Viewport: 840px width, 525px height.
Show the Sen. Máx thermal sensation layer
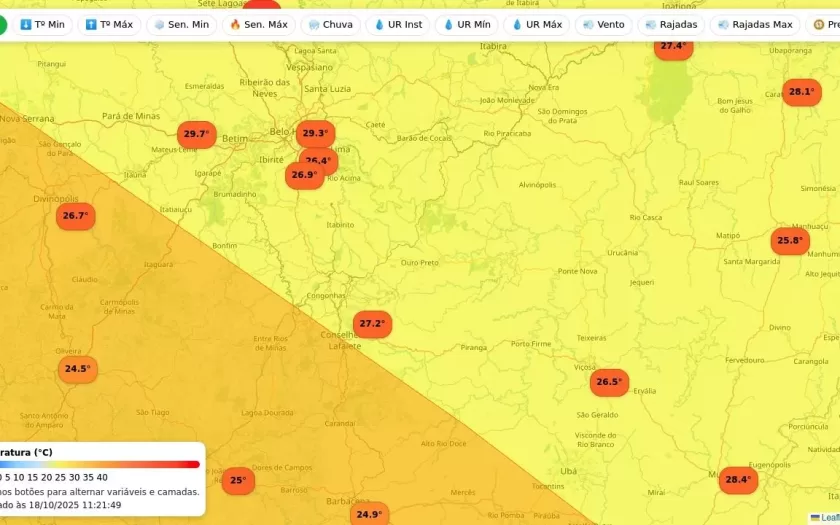(258, 24)
